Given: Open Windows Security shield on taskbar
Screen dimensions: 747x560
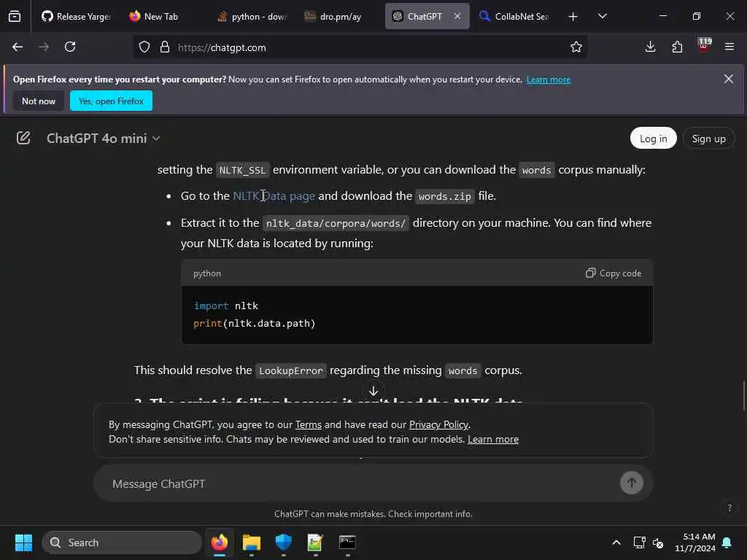Looking at the screenshot, I should [283, 542].
